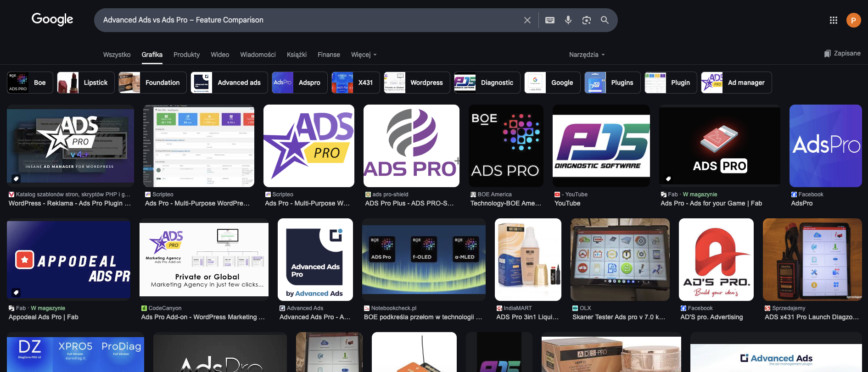The width and height of the screenshot is (868, 372).
Task: Open the Private or Global Marketing Agency thumbnail
Action: pyautogui.click(x=204, y=260)
